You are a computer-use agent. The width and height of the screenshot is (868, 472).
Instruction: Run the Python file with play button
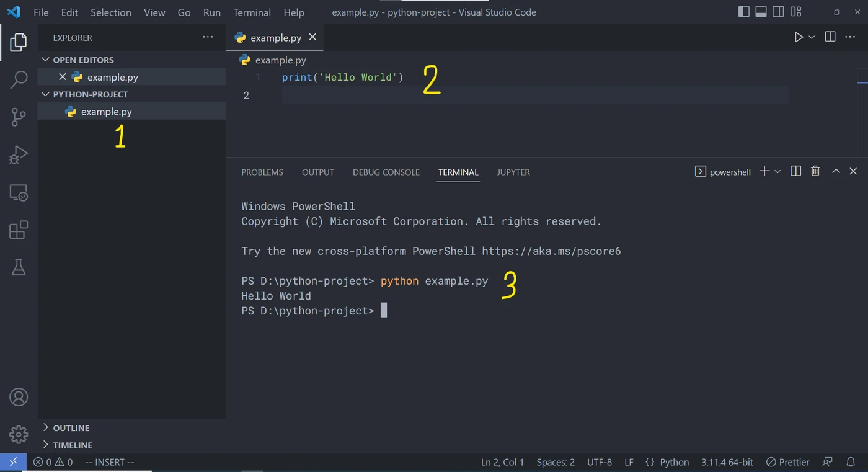pos(799,37)
